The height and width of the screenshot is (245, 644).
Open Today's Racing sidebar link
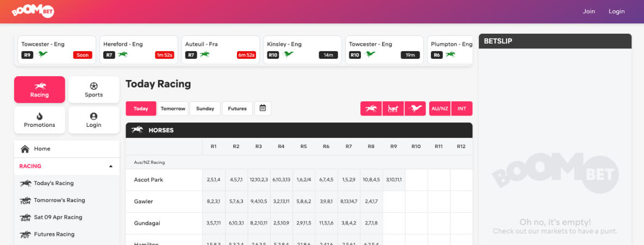click(x=66, y=183)
